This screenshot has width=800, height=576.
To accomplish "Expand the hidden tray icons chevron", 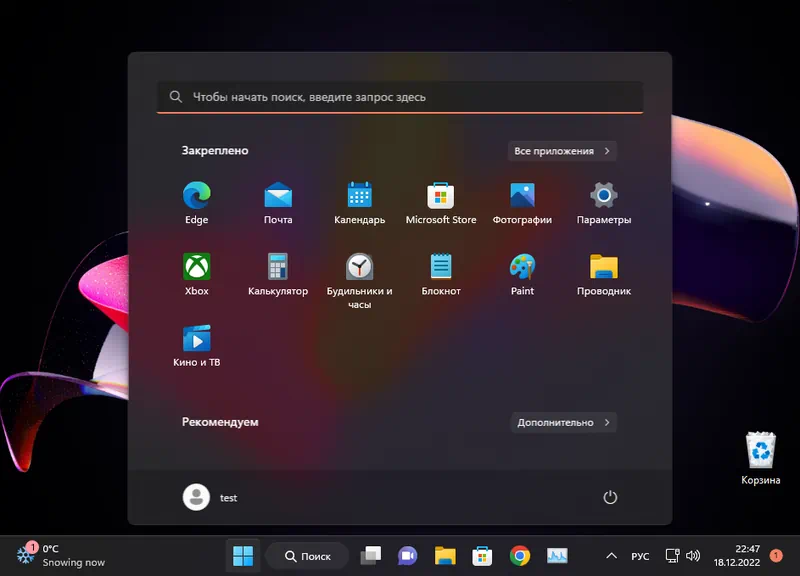I will [611, 556].
